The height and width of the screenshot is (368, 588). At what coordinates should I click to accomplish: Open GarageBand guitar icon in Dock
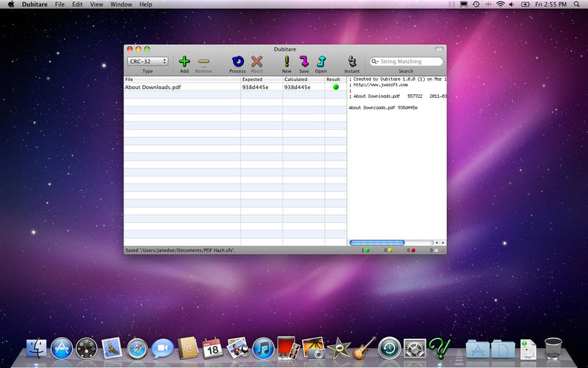click(x=364, y=348)
